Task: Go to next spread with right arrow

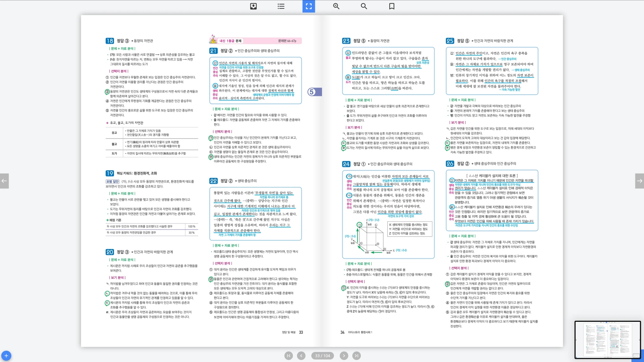Action: pos(639,181)
